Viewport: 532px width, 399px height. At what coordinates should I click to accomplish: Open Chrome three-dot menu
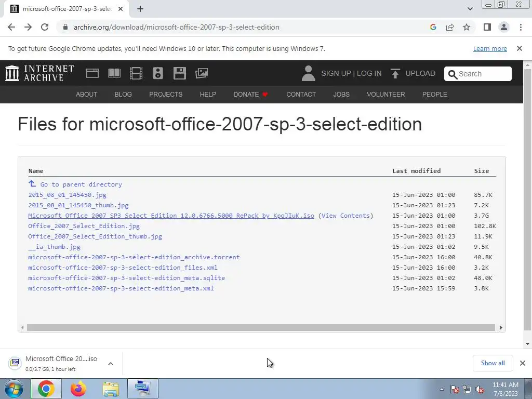point(521,27)
